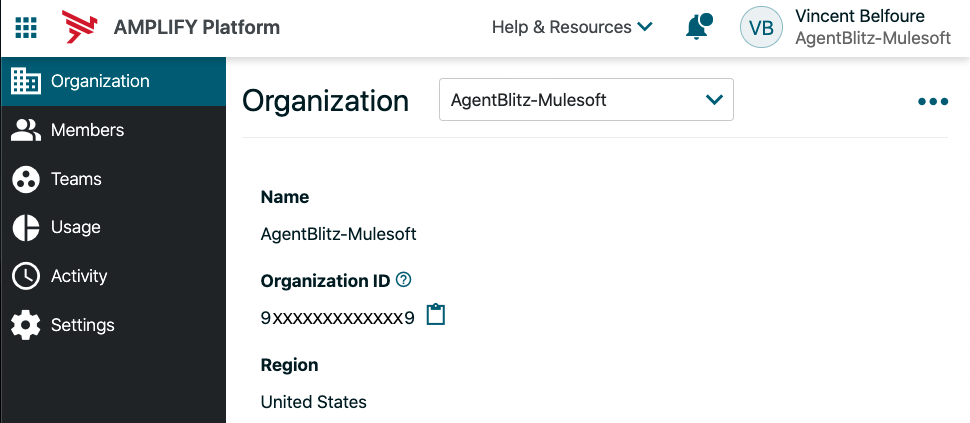
Task: Click the Activity clock icon
Action: [26, 276]
